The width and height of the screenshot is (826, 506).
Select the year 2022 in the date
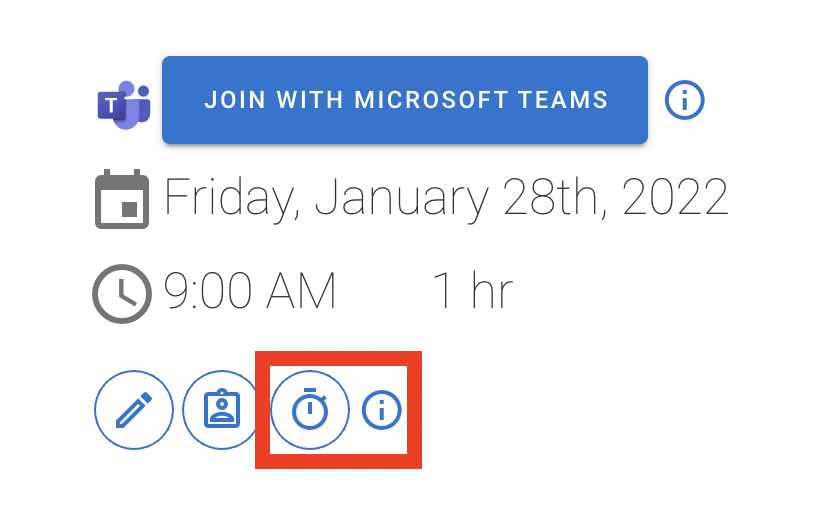point(675,197)
